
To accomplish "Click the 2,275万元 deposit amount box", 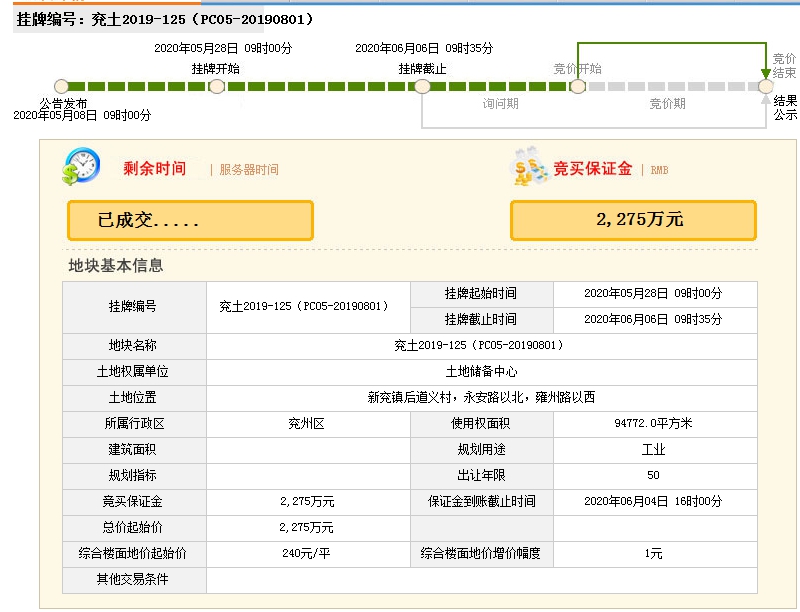I will 633,220.
